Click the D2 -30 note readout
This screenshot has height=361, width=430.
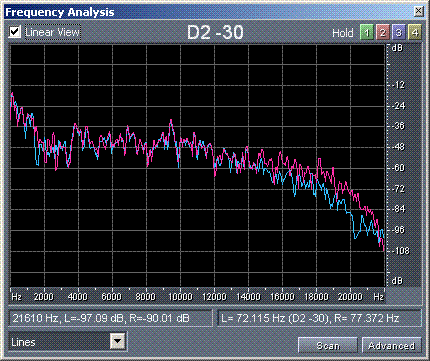coord(215,32)
